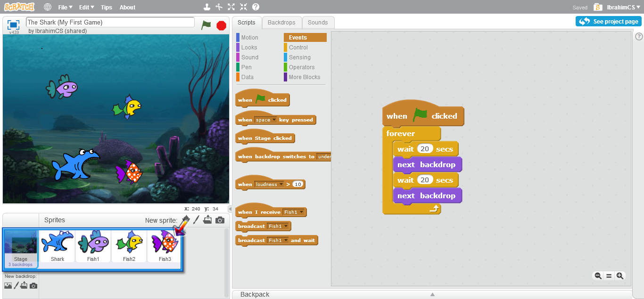Open the Edit menu
The width and height of the screenshot is (644, 299).
[x=86, y=7]
